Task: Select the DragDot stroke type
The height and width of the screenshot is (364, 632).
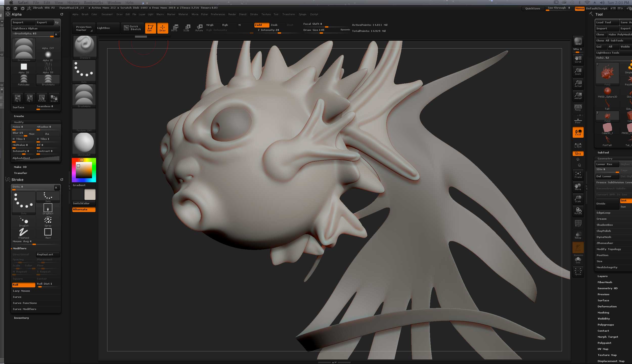Action: coord(24,221)
